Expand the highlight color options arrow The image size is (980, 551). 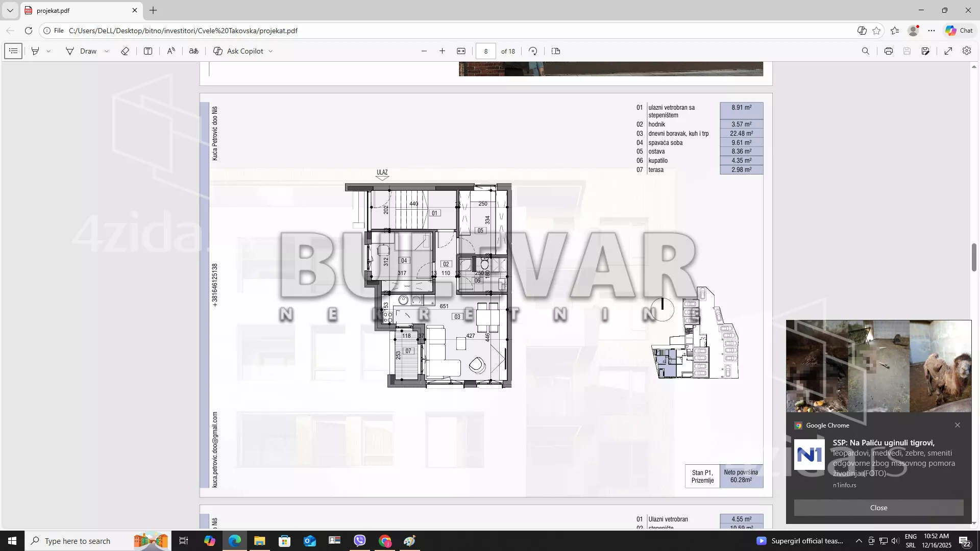(48, 51)
